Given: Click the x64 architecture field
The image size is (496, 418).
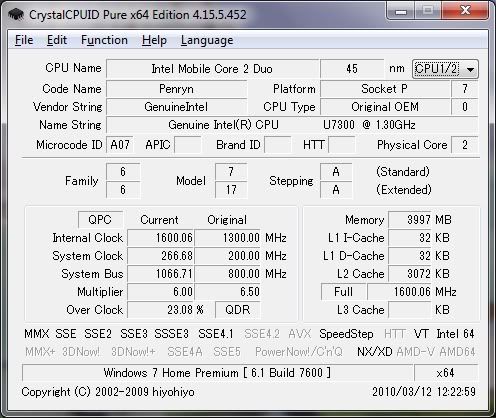Looking at the screenshot, I should pyautogui.click(x=446, y=373).
